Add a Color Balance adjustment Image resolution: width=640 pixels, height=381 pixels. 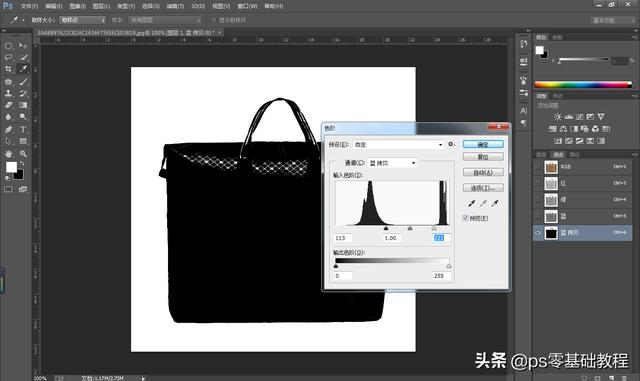click(563, 129)
